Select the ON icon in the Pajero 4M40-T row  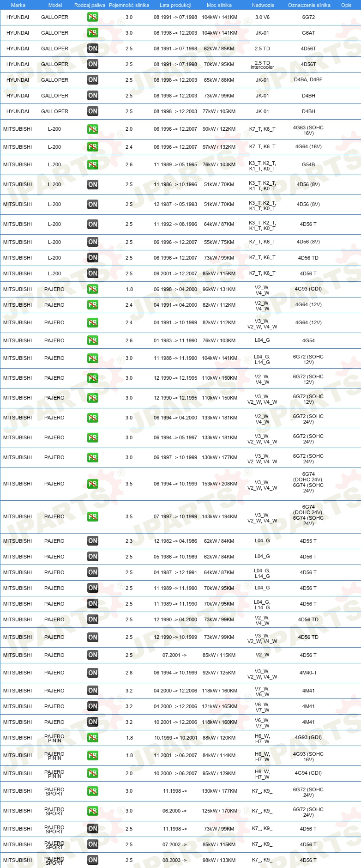pos(93,673)
